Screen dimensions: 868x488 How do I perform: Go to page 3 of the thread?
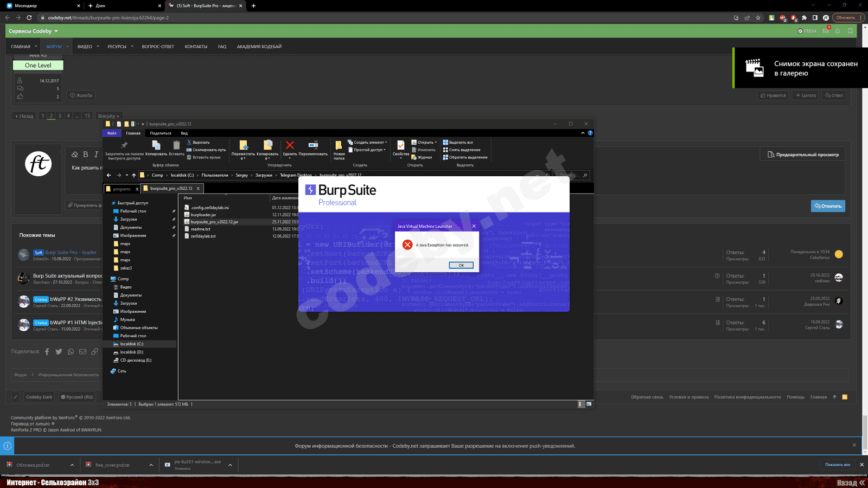click(60, 115)
